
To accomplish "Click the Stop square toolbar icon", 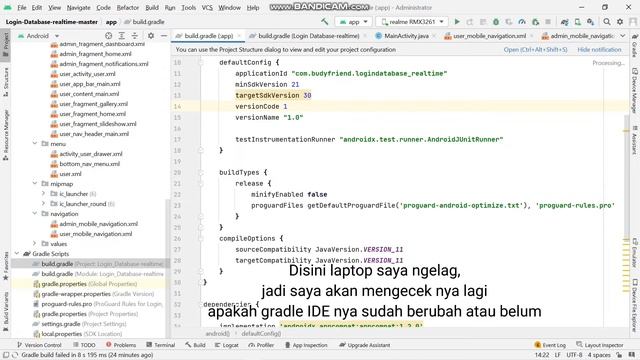I will click(548, 22).
